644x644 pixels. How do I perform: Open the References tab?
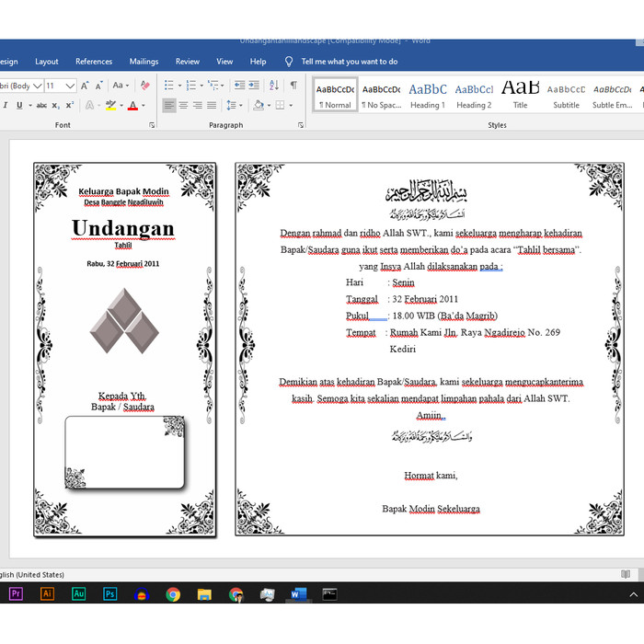tap(94, 62)
